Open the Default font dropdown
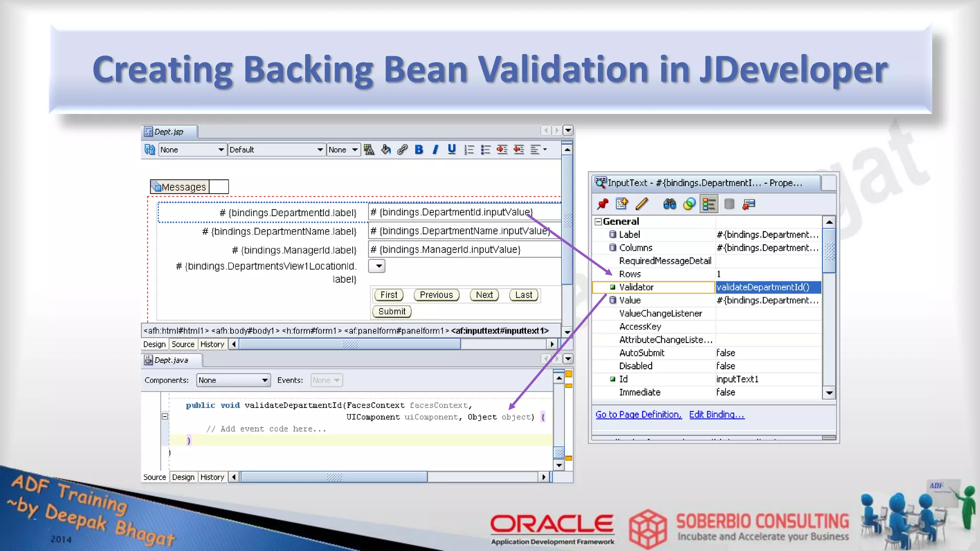980x551 pixels. (277, 150)
